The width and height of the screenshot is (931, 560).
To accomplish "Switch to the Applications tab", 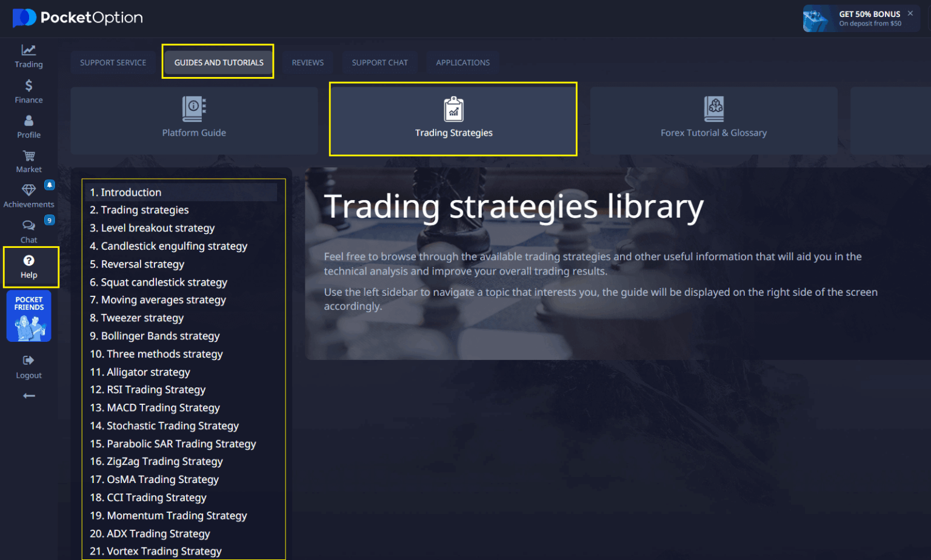I will [x=462, y=62].
